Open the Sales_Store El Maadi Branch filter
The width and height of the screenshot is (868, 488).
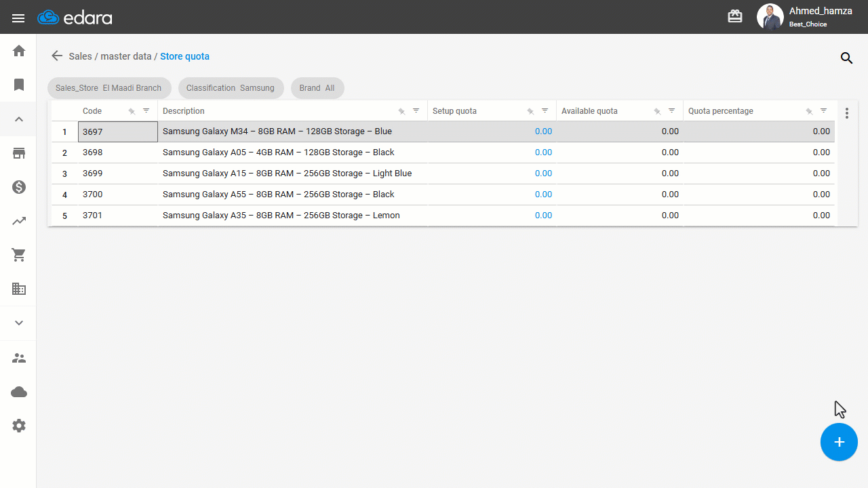(108, 88)
